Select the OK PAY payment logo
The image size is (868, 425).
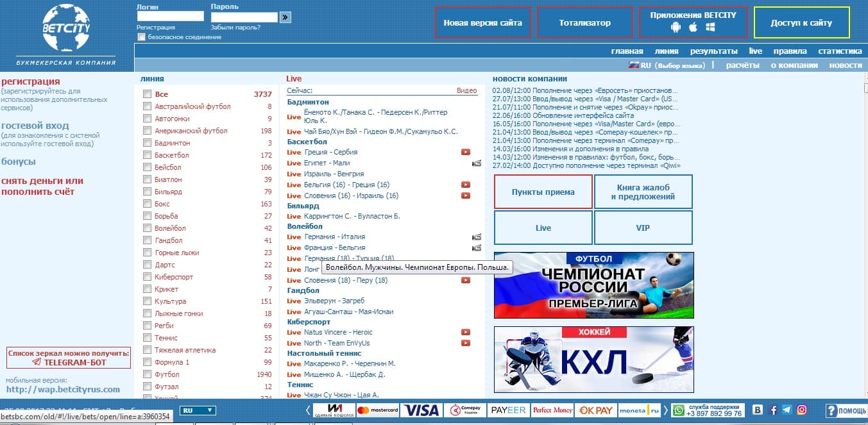click(x=596, y=410)
